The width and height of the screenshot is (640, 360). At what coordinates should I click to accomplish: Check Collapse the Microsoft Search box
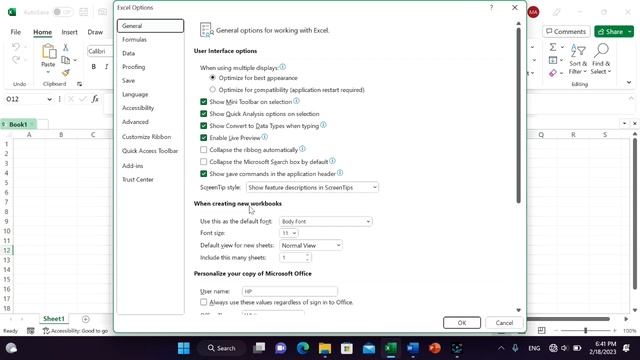(203, 162)
